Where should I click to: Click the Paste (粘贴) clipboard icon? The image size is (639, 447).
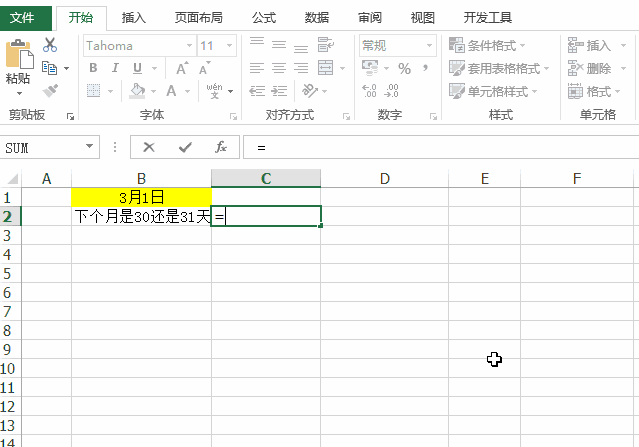tap(19, 54)
